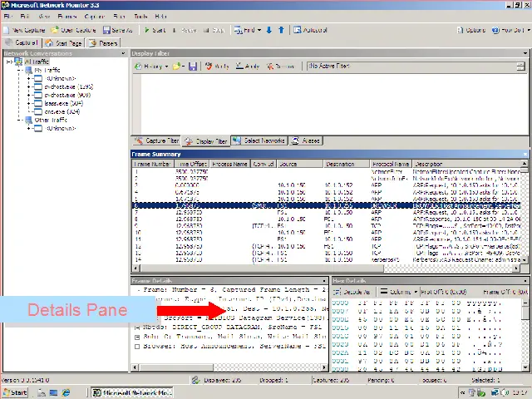The height and width of the screenshot is (399, 532).
Task: Collapse the Other Traffic tree node
Action: coord(20,120)
